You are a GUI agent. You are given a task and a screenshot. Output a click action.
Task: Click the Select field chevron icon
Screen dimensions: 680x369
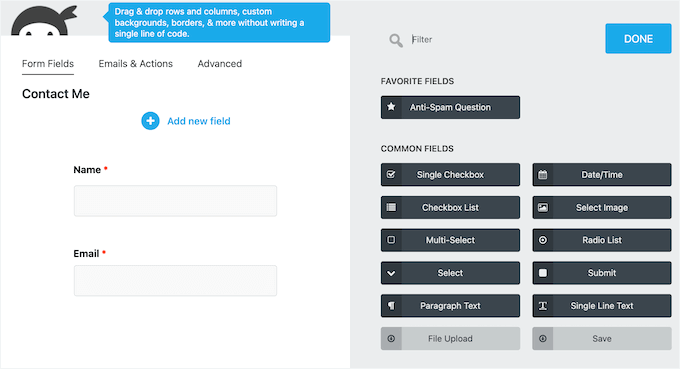(391, 273)
